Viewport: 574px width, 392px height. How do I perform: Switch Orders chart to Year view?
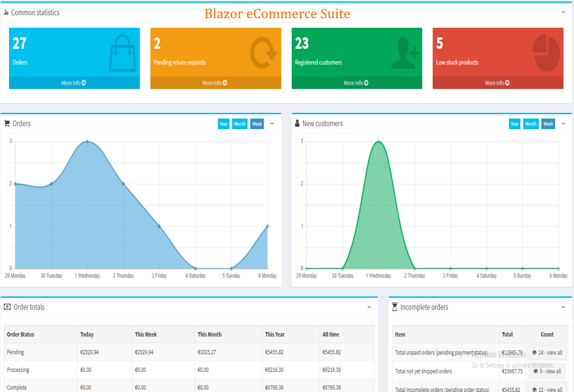pyautogui.click(x=223, y=123)
